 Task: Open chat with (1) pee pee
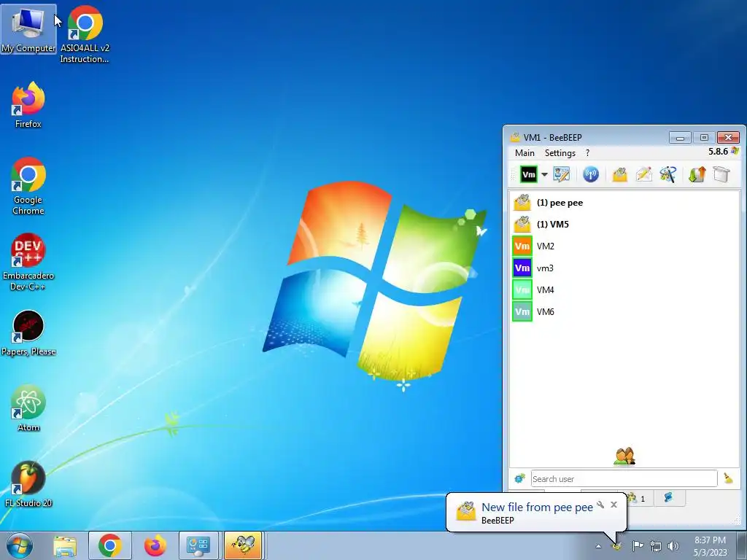624,203
